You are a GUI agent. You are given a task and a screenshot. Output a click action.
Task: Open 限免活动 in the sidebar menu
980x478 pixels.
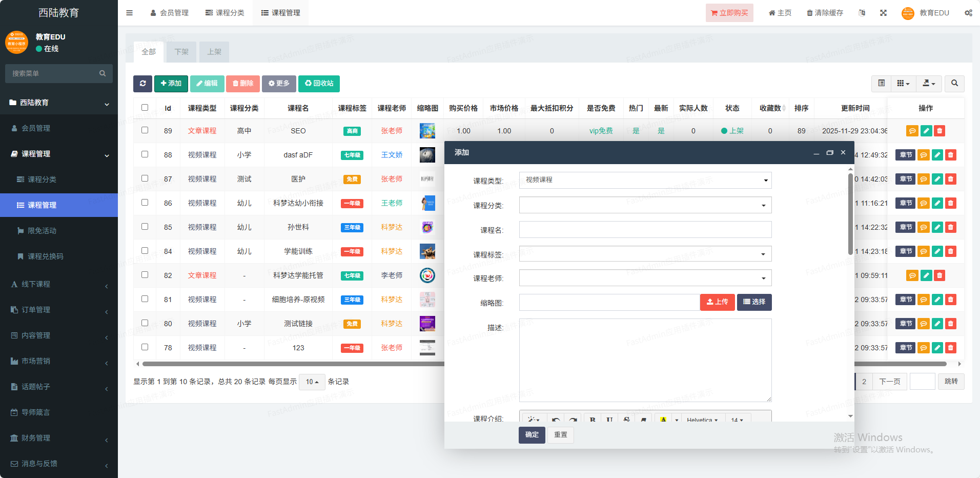(x=42, y=231)
